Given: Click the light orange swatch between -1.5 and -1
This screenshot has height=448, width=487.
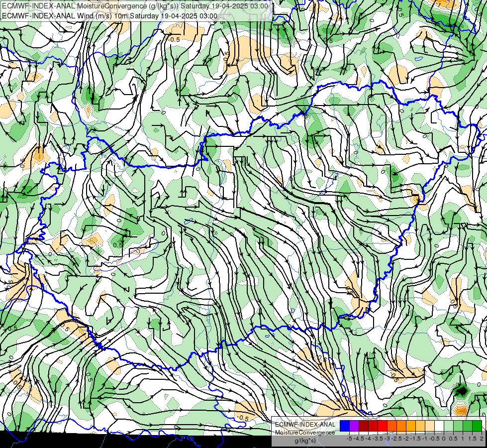Looking at the screenshot, I should pos(420,426).
